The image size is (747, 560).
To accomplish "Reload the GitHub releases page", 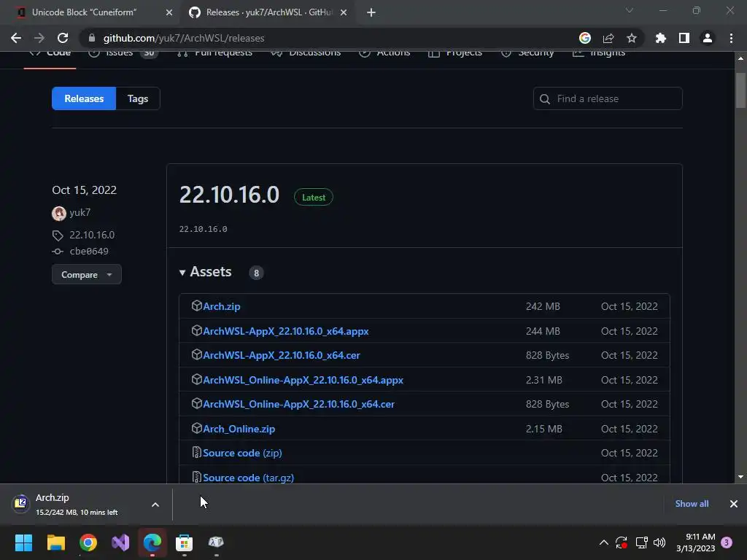I will (63, 38).
